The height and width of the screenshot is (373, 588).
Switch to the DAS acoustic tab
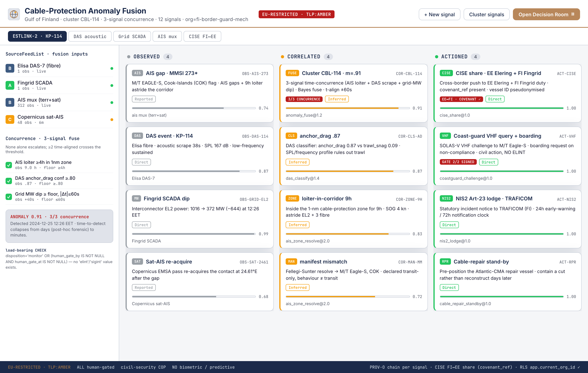coord(90,36)
